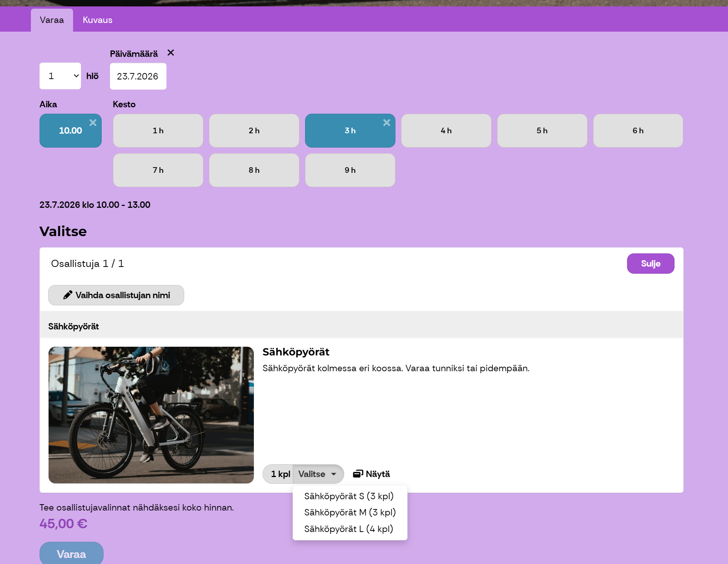
Task: Choose 9 h duration
Action: (350, 170)
